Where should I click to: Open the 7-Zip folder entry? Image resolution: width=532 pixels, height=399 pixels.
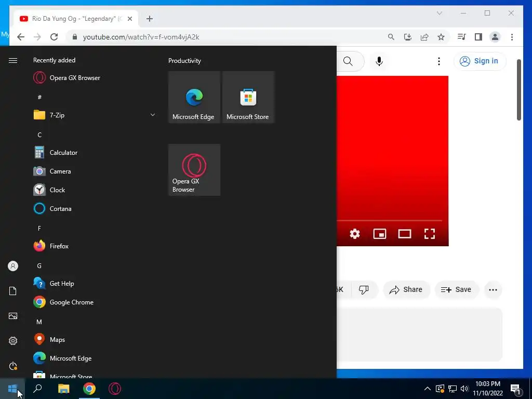[94, 115]
